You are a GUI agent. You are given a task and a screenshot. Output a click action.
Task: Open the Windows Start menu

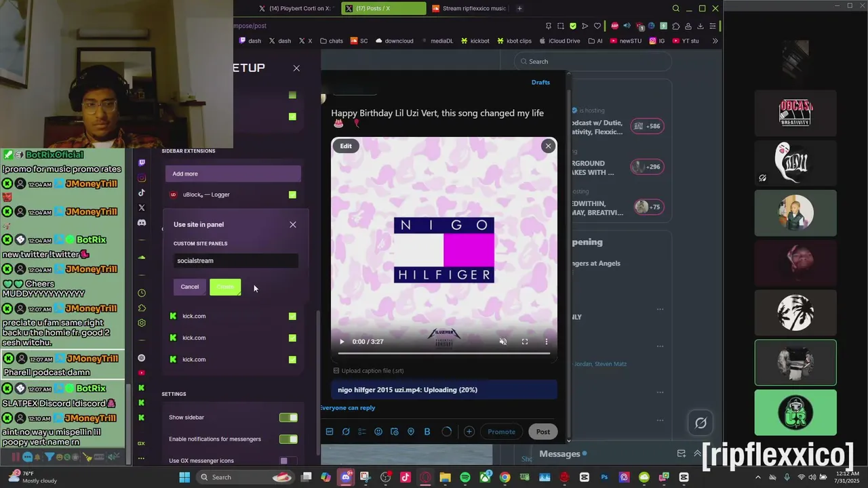184,477
